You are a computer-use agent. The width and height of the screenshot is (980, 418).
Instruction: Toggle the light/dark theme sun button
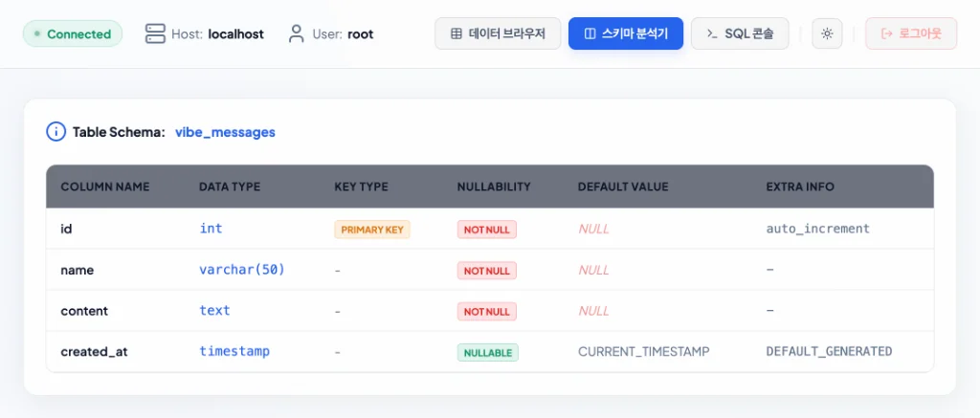(x=827, y=33)
